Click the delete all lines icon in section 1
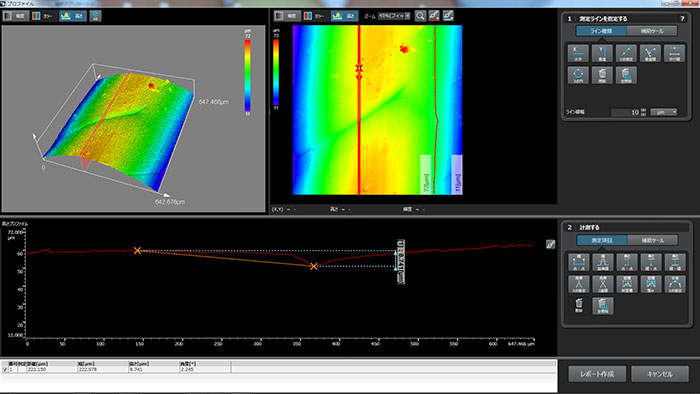 [x=626, y=75]
